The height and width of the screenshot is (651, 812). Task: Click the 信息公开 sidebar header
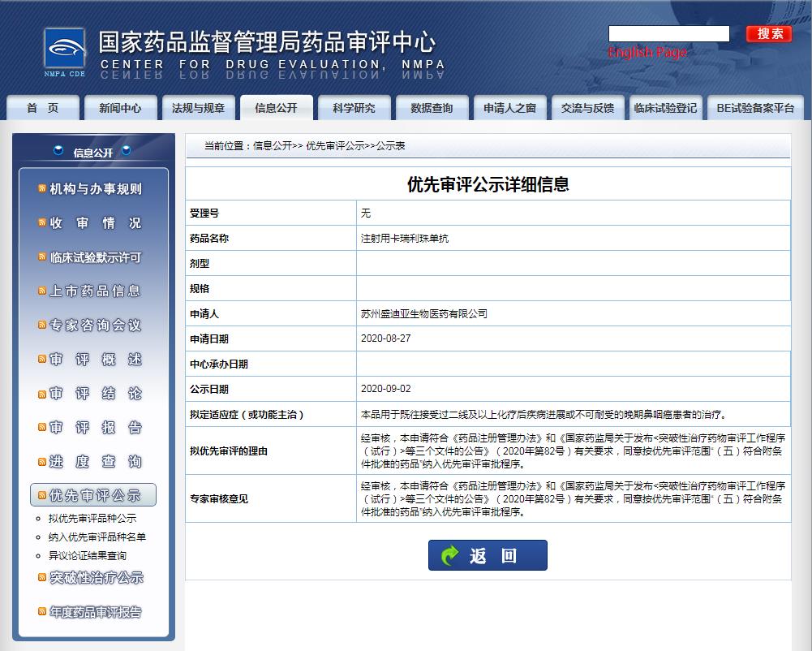92,153
